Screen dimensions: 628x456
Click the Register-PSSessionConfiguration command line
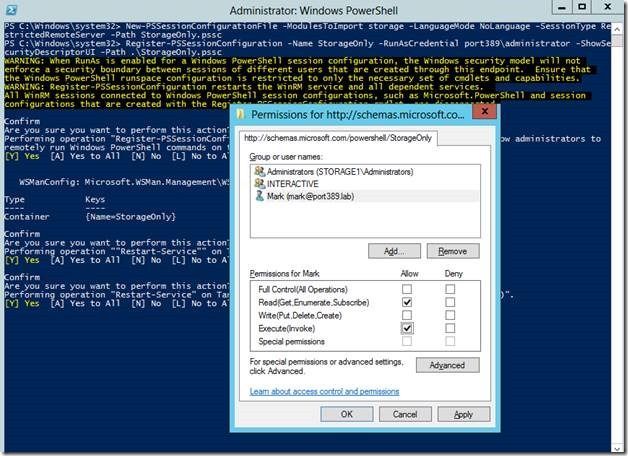(308, 48)
